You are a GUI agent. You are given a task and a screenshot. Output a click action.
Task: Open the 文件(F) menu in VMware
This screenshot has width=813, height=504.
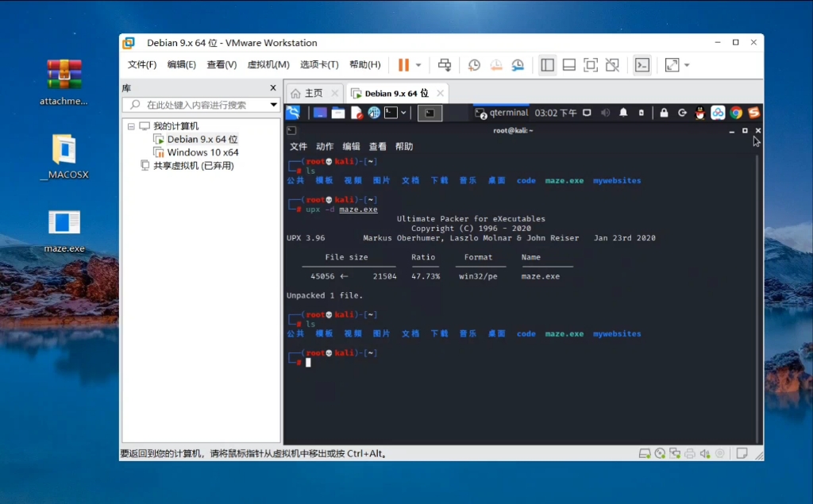[142, 65]
